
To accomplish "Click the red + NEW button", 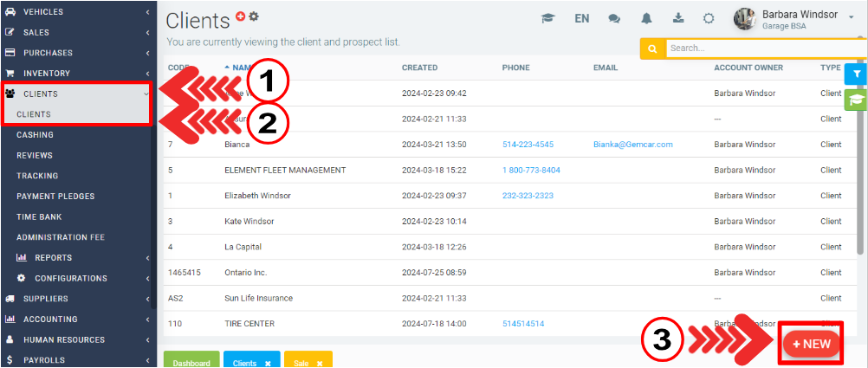I will point(811,344).
